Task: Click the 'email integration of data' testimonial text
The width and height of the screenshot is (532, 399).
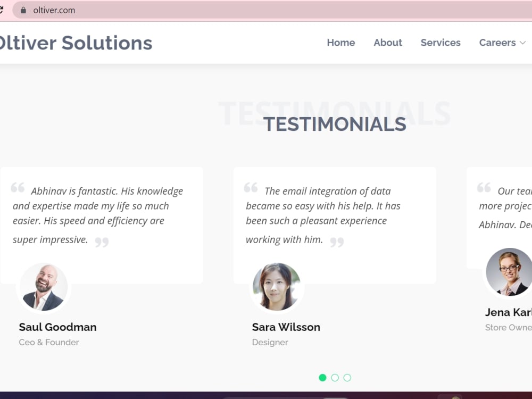Action: pyautogui.click(x=323, y=215)
